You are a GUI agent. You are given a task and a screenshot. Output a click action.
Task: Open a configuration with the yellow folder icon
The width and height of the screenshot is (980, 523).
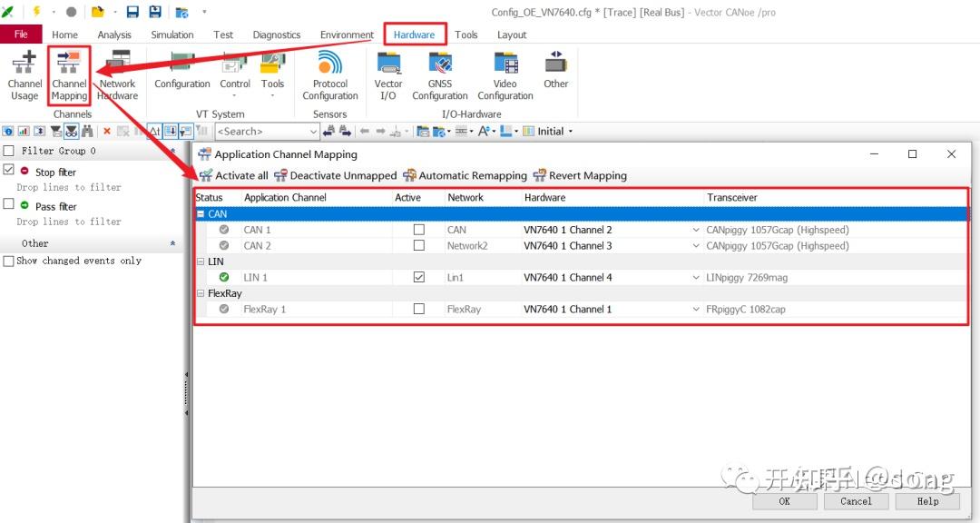[97, 11]
